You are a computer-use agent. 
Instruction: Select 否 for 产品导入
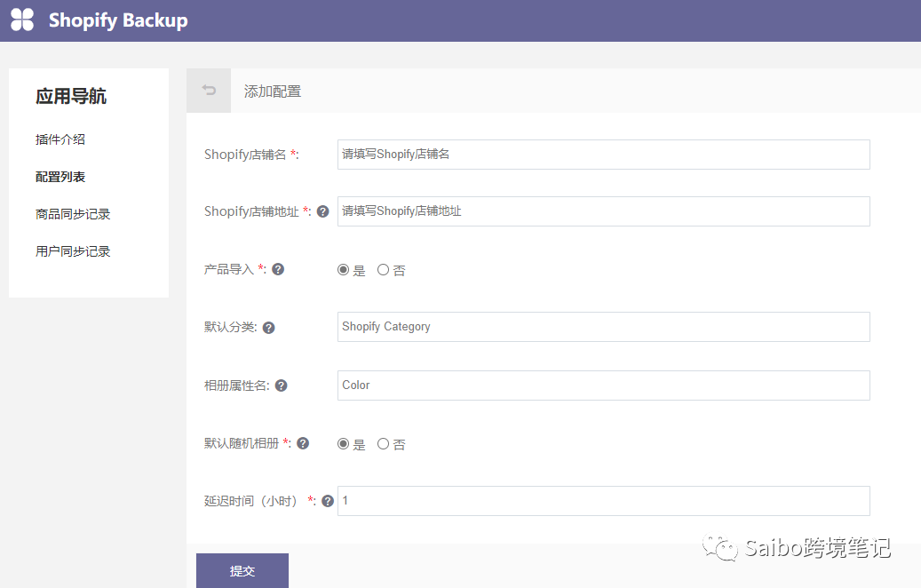pos(383,269)
